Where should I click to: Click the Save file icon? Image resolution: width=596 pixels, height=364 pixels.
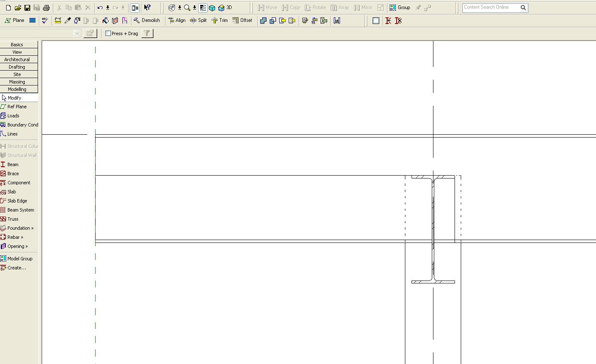(x=27, y=8)
